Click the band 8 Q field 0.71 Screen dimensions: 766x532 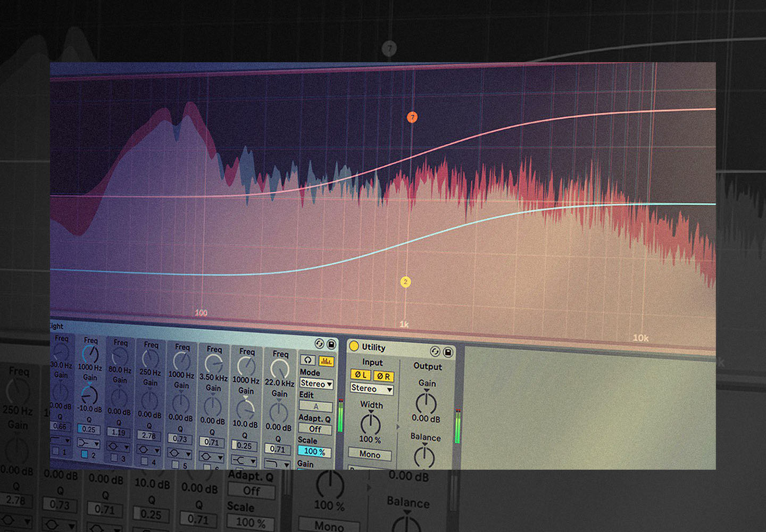(x=278, y=449)
